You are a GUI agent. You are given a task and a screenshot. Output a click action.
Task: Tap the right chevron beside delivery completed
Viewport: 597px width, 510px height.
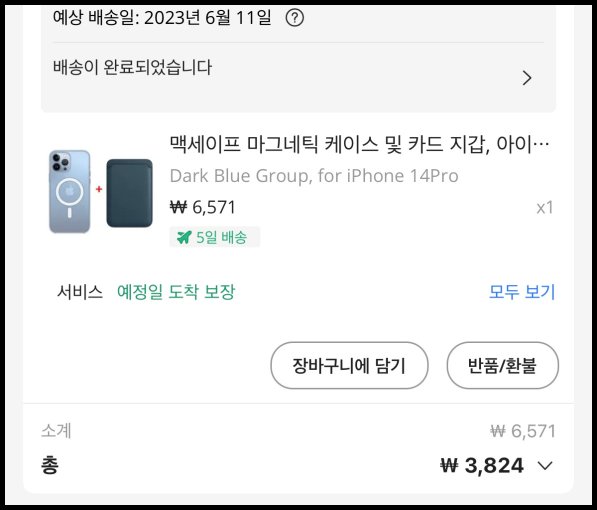(527, 78)
